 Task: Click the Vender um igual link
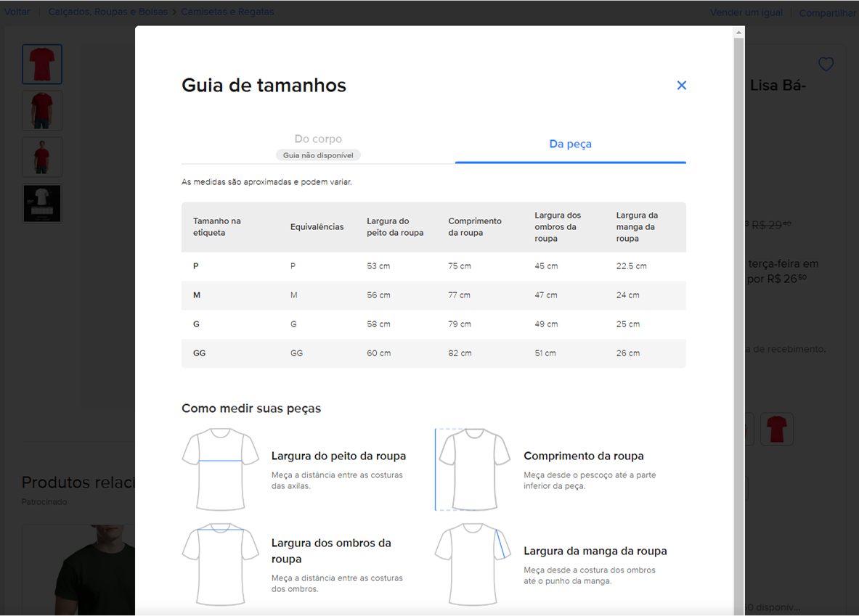click(x=746, y=12)
